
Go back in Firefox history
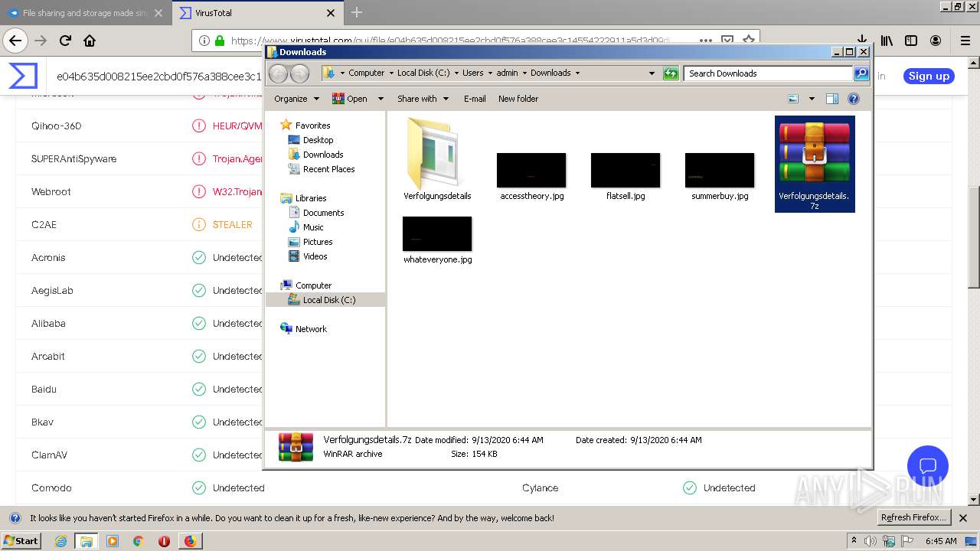pos(15,41)
